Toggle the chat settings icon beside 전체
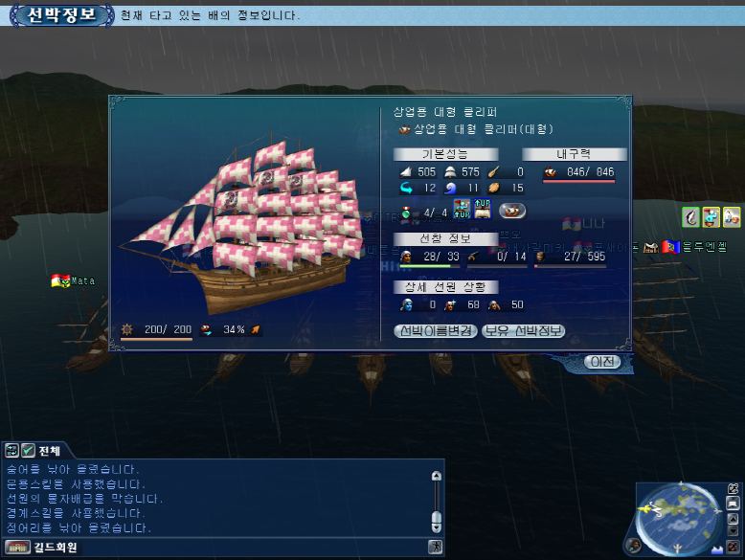This screenshot has height=560, width=745. point(11,450)
